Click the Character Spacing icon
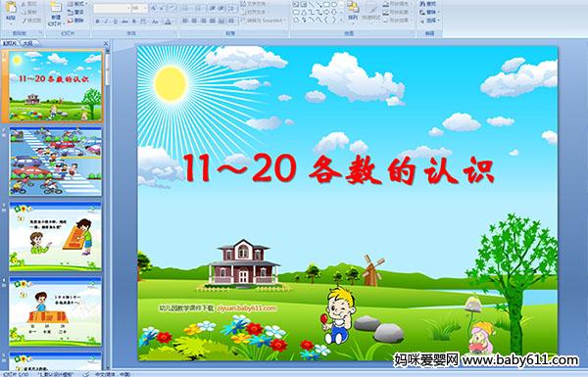Screen dimensions: 588x377 click(143, 22)
